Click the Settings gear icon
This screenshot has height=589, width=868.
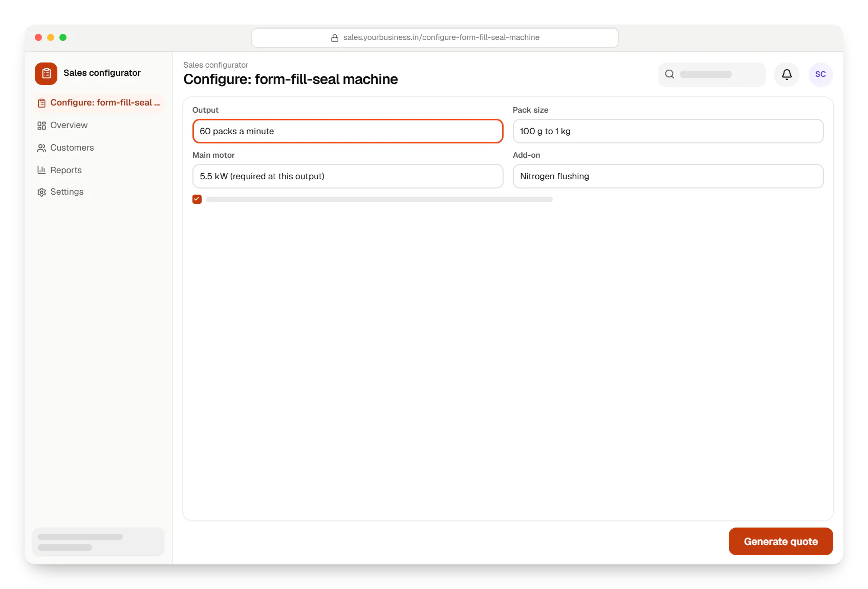[41, 192]
